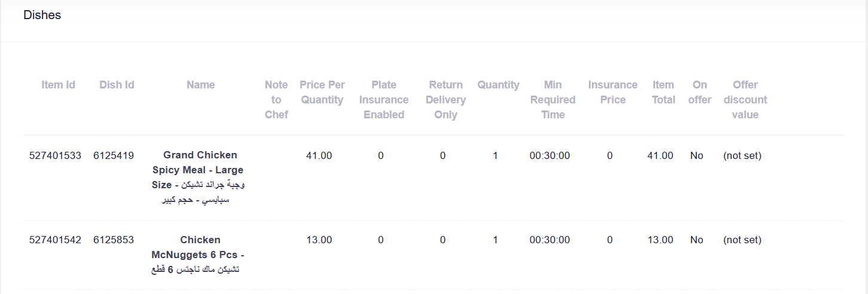Click the Quantity column header
This screenshot has width=868, height=294.
[498, 85]
